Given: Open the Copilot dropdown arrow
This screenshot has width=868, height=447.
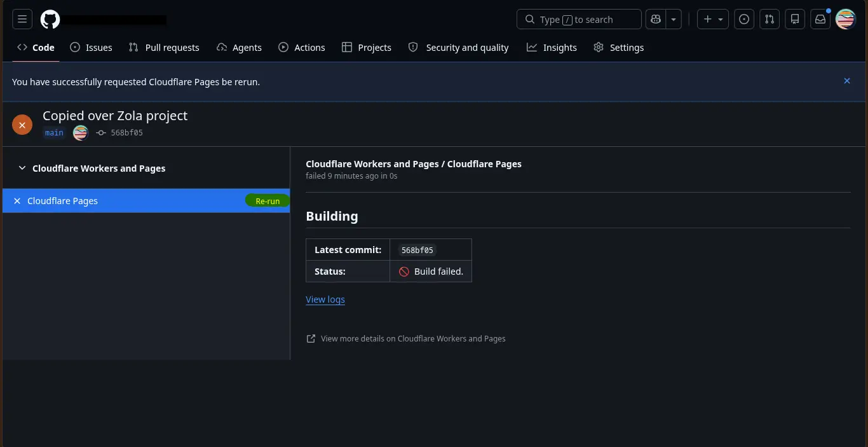Looking at the screenshot, I should [674, 20].
